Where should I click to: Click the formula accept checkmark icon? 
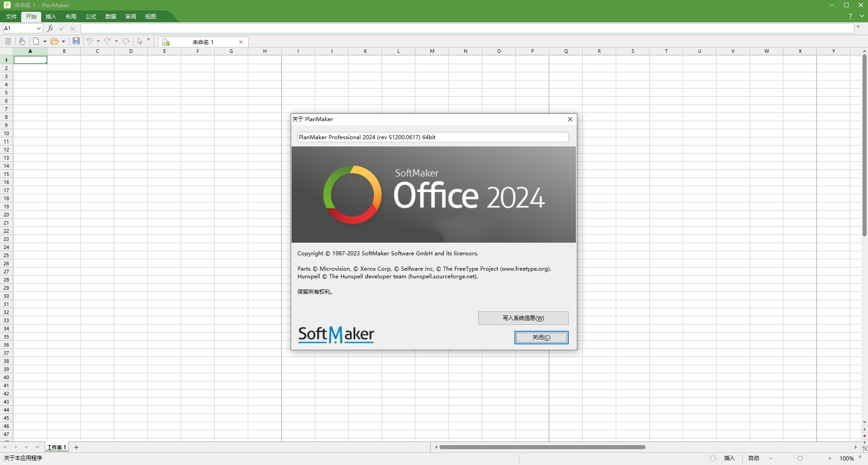pyautogui.click(x=61, y=28)
